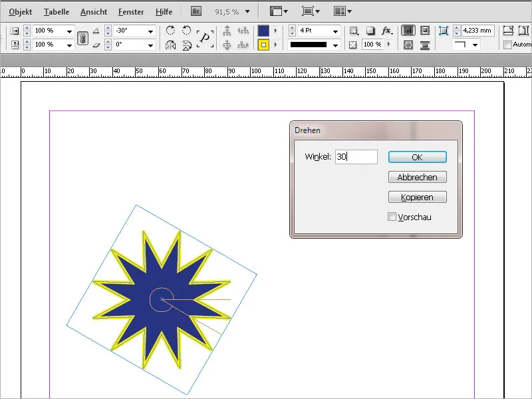Open the Objekt menu
532x399 pixels.
(x=20, y=11)
